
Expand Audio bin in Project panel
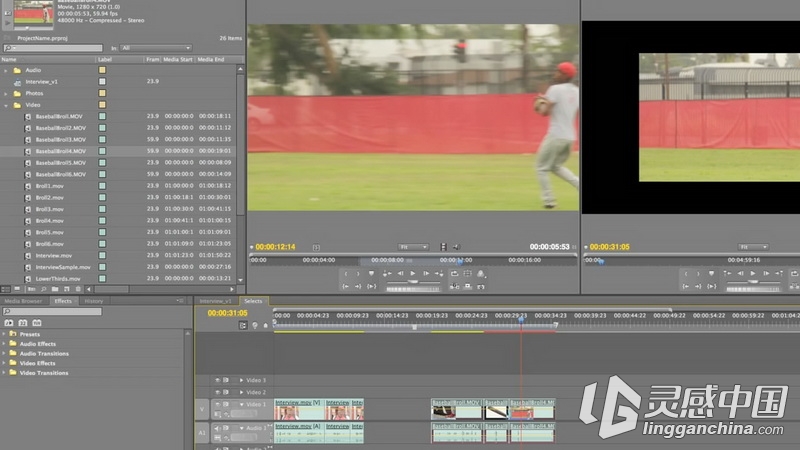[x=6, y=70]
